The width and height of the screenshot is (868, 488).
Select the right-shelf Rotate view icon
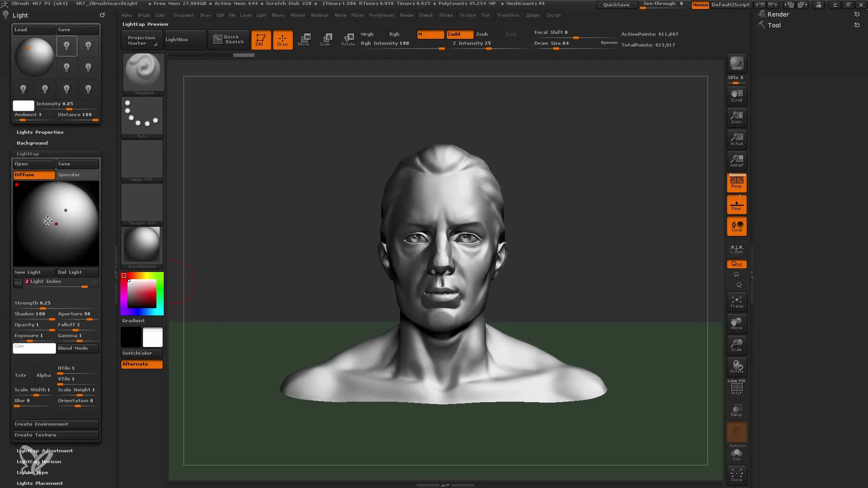[736, 367]
